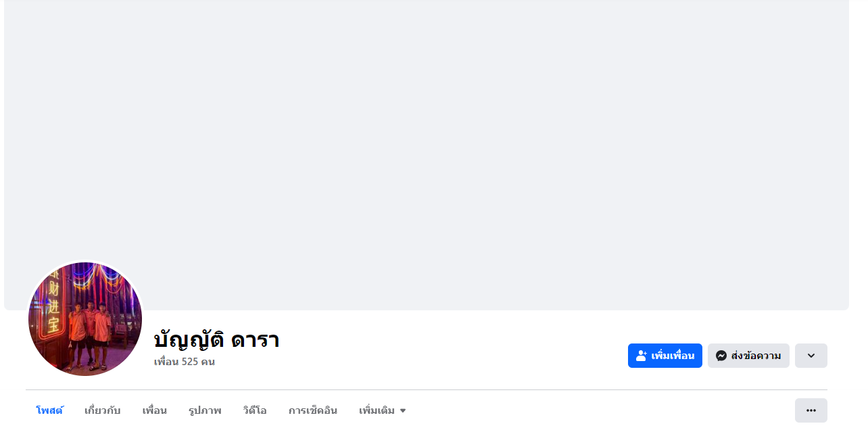Go to the รูปภาพ tab

205,410
